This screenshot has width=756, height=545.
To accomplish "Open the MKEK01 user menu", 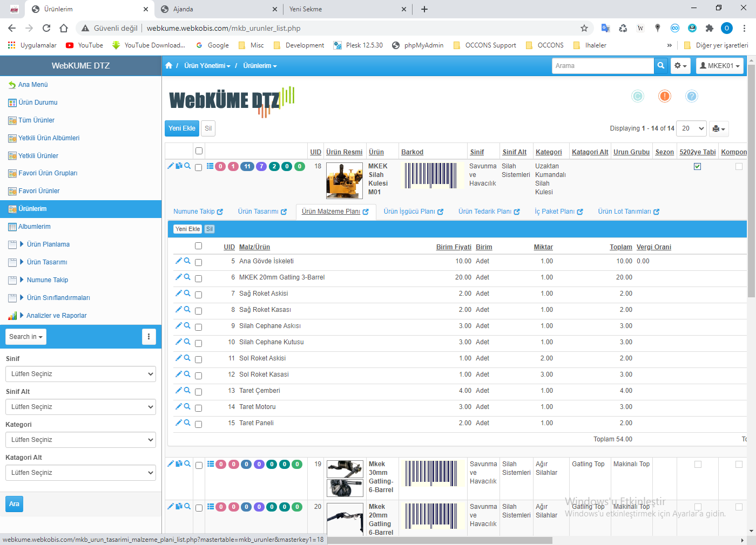I will (x=719, y=66).
